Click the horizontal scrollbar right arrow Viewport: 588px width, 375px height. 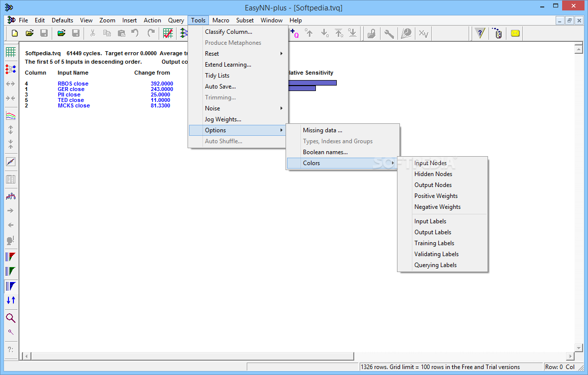click(570, 356)
